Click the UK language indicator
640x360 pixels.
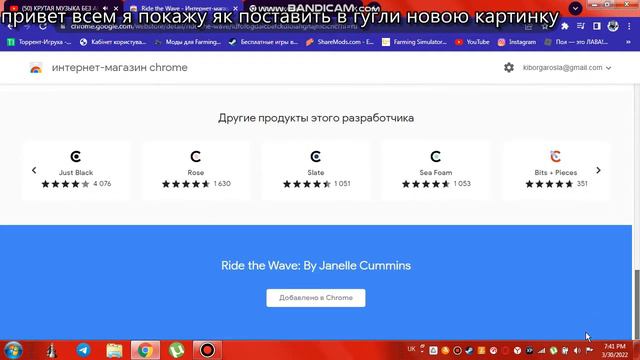411,349
